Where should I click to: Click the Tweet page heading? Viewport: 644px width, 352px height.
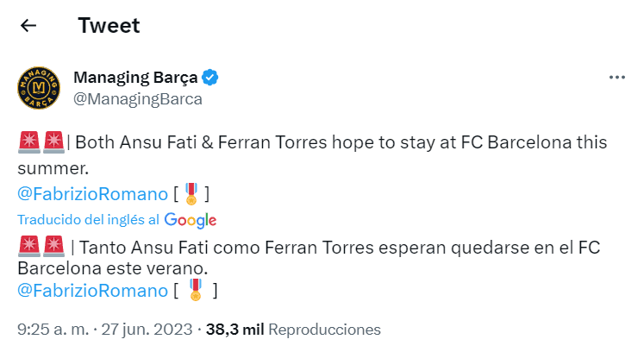(x=109, y=26)
